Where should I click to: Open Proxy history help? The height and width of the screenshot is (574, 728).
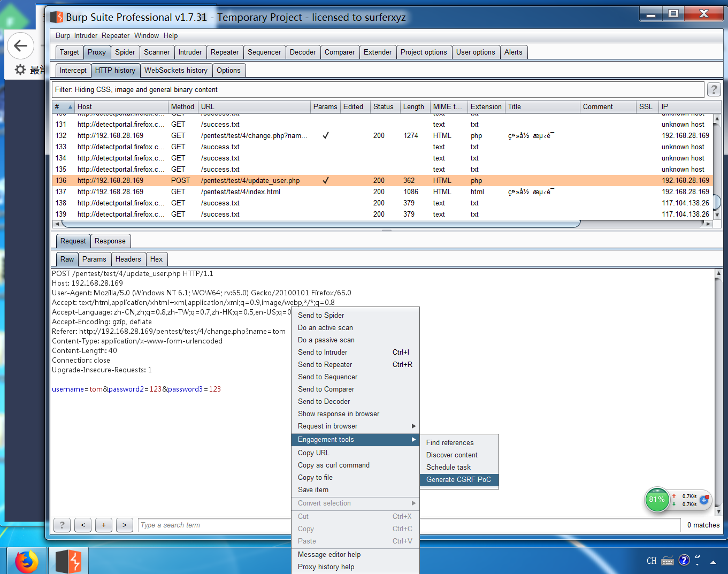click(355, 567)
